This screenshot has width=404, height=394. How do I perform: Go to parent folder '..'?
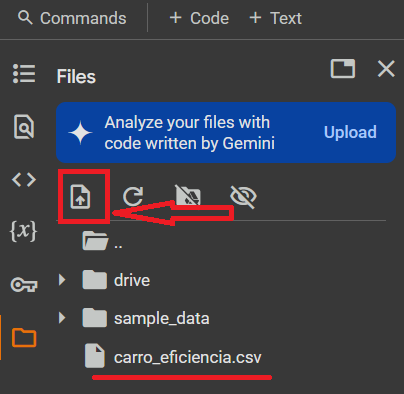(x=103, y=241)
